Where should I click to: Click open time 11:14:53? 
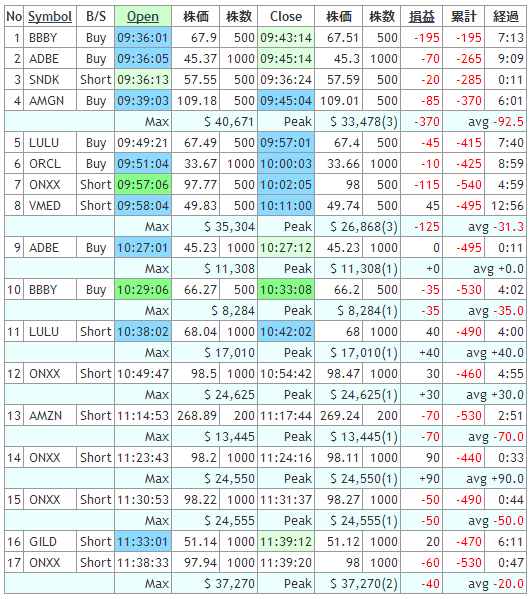[143, 416]
